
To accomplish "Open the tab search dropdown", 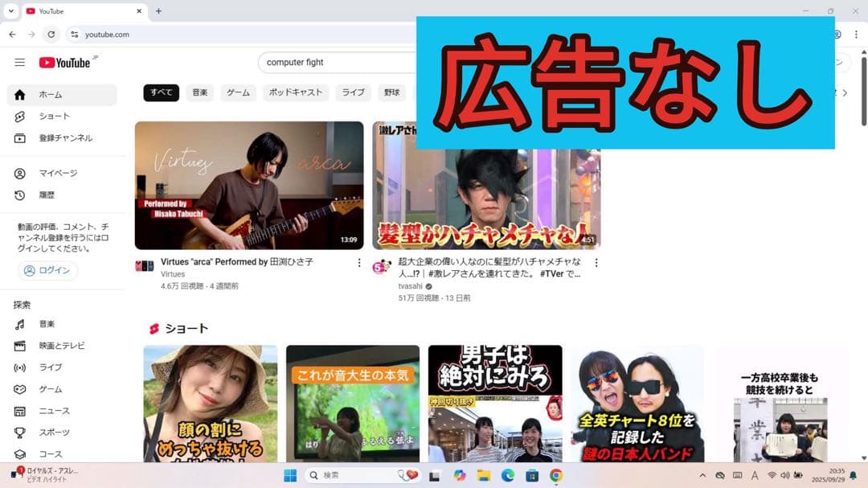I will point(10,11).
